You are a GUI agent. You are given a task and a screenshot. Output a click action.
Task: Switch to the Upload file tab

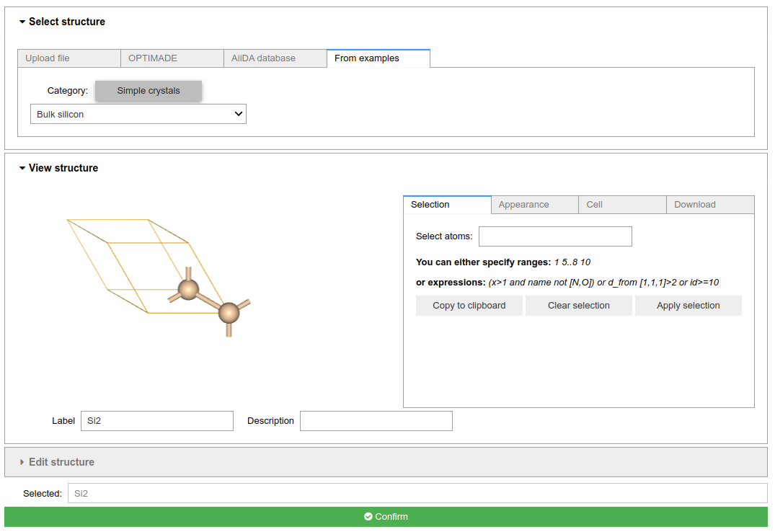tap(69, 58)
